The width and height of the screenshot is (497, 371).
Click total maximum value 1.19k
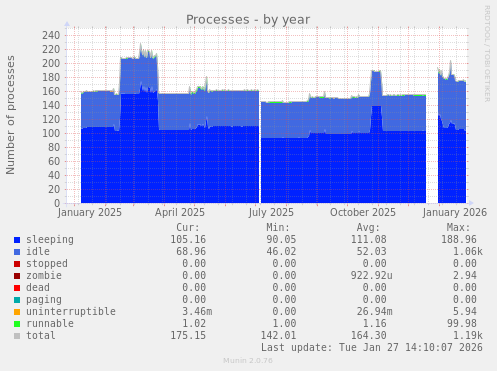pyautogui.click(x=467, y=336)
